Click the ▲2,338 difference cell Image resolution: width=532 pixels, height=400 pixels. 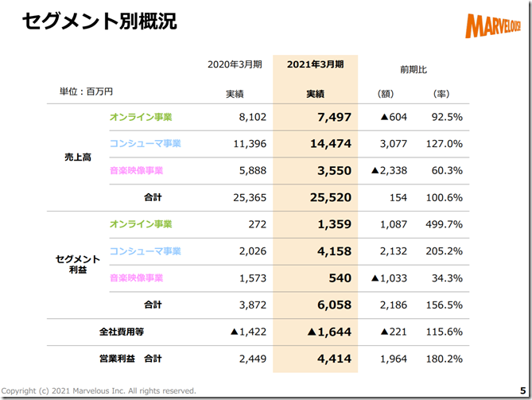[389, 171]
